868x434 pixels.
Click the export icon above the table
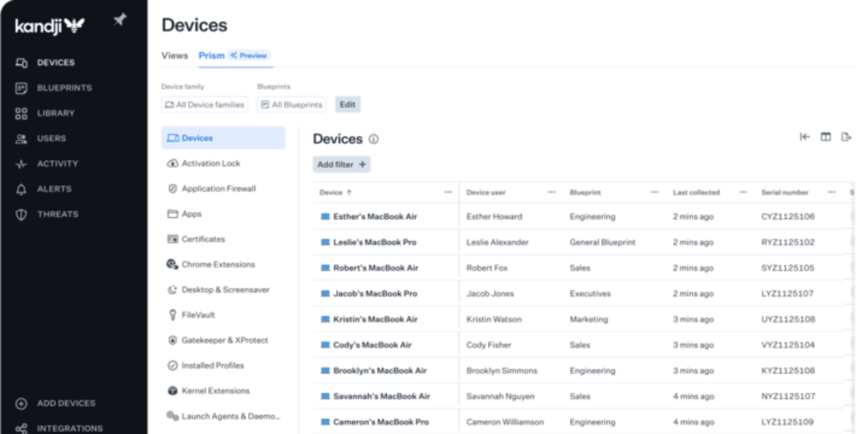pyautogui.click(x=846, y=137)
